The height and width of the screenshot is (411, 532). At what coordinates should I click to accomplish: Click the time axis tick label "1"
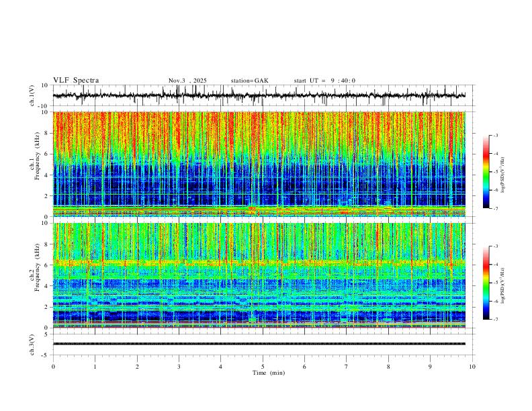(95, 367)
